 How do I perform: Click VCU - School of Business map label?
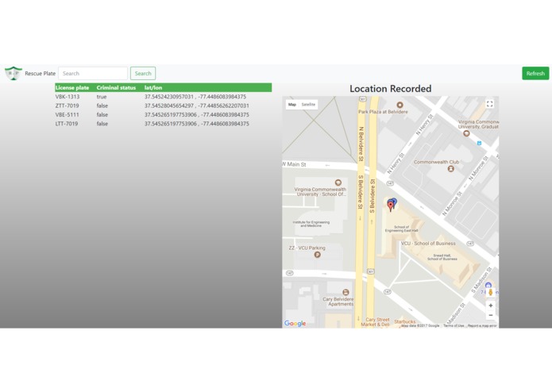pos(428,244)
